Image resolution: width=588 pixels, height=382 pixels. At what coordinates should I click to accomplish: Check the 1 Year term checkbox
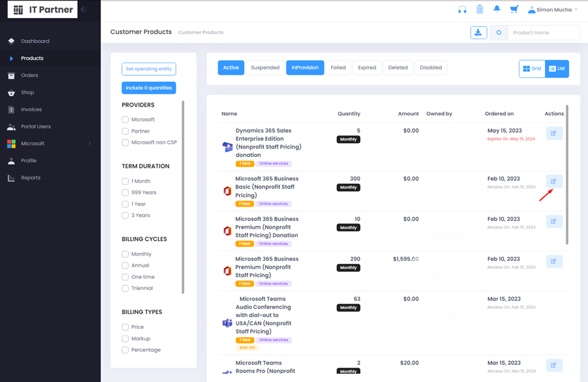point(125,204)
